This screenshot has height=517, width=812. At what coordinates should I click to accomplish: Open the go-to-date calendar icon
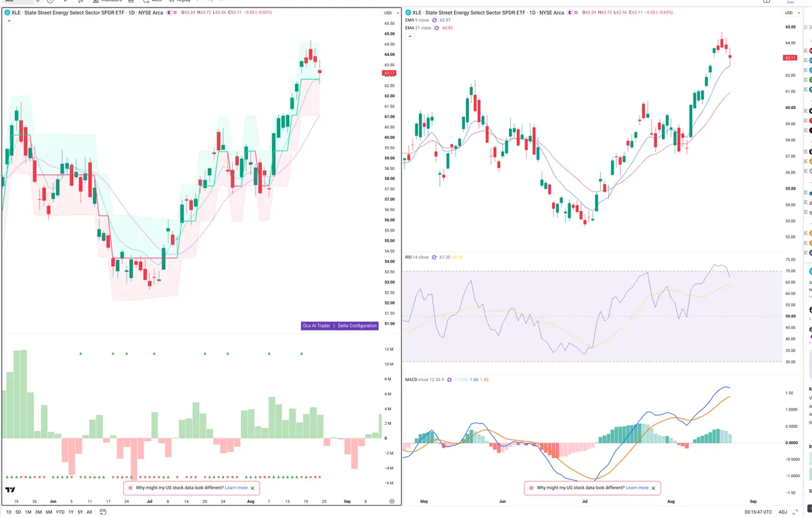102,512
